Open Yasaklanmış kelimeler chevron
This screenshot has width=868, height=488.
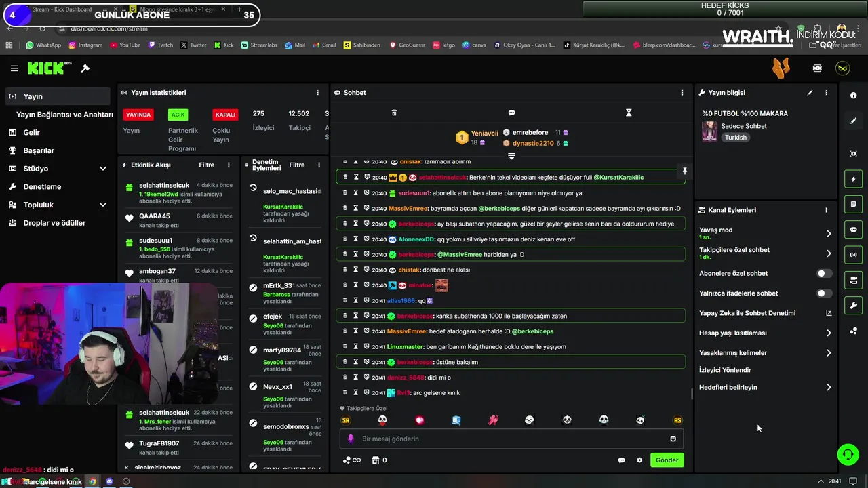828,353
